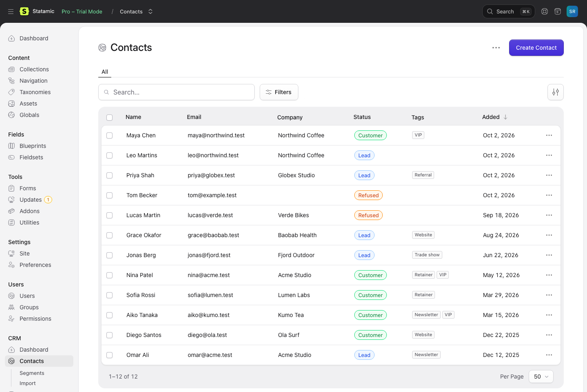Click the Create Contact button
Viewport: 587px width, 392px height.
tap(536, 48)
